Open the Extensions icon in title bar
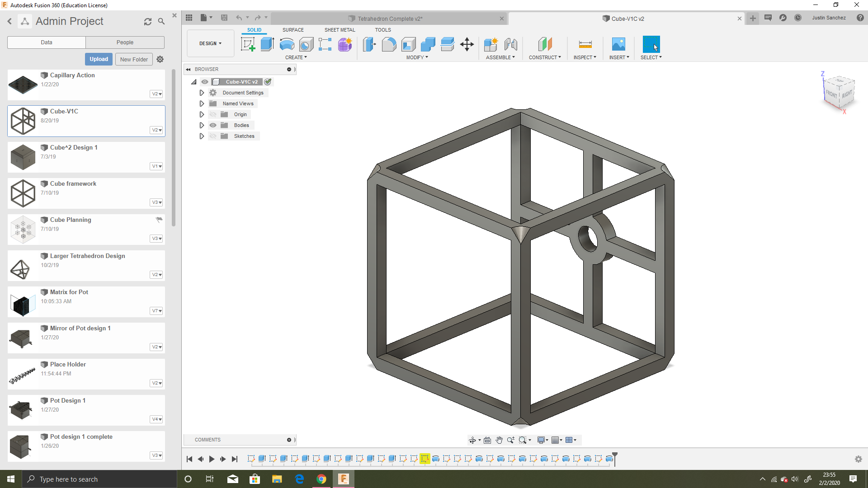 coord(783,18)
